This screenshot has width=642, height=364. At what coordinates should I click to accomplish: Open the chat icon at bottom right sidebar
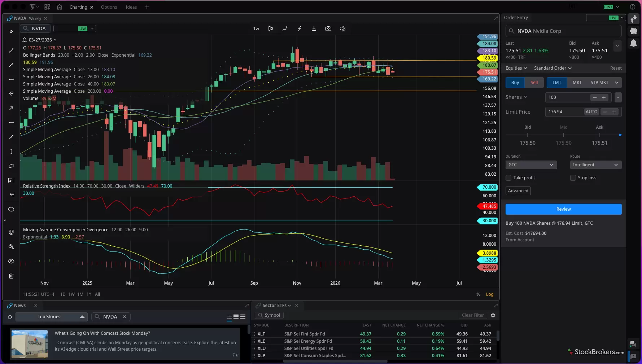[x=633, y=344]
